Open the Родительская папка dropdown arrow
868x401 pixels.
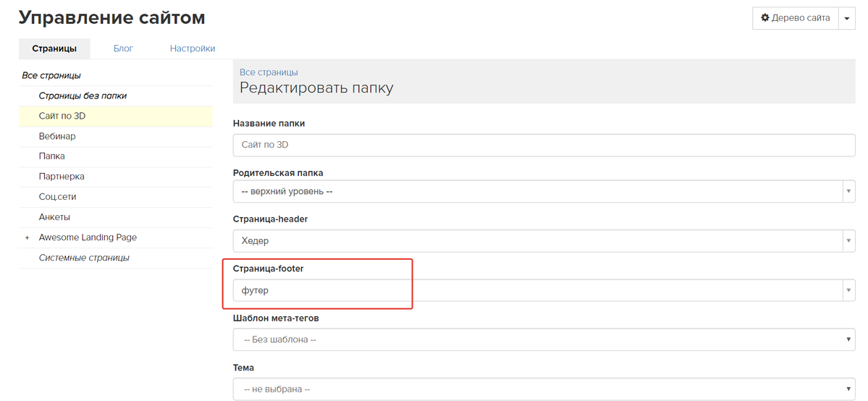pos(848,191)
